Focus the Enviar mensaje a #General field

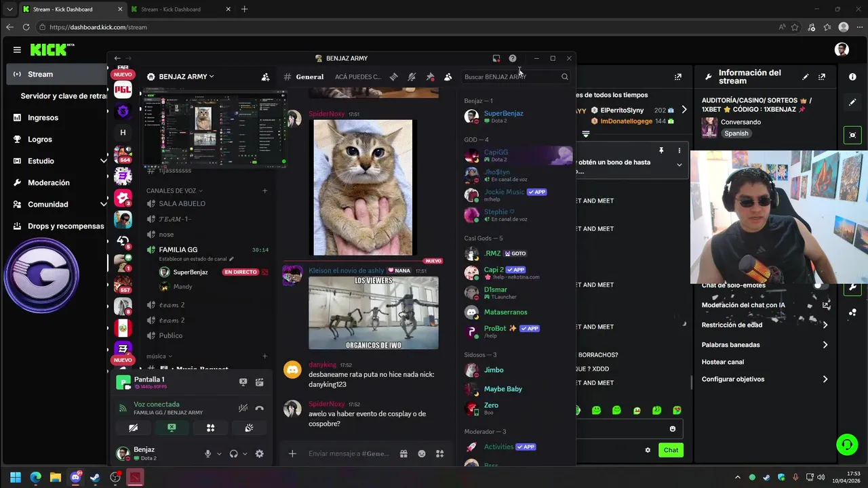[x=349, y=453]
